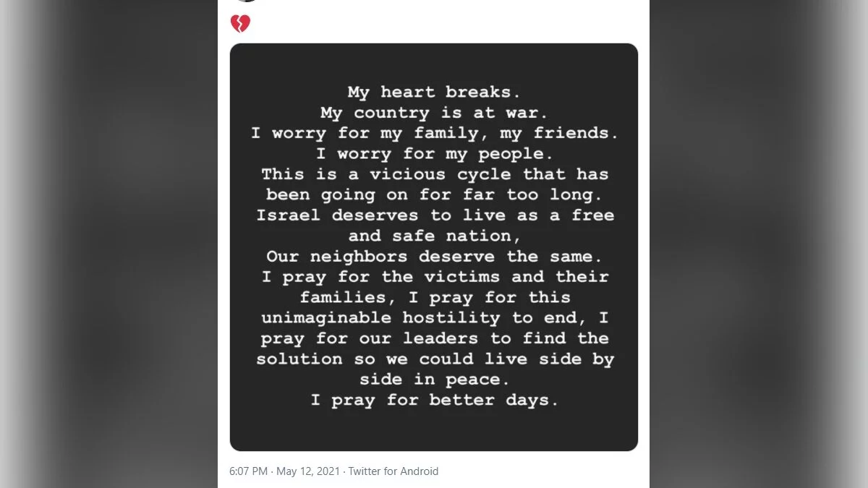
Task: Click "Israel deserves to live as a free"
Action: click(435, 215)
